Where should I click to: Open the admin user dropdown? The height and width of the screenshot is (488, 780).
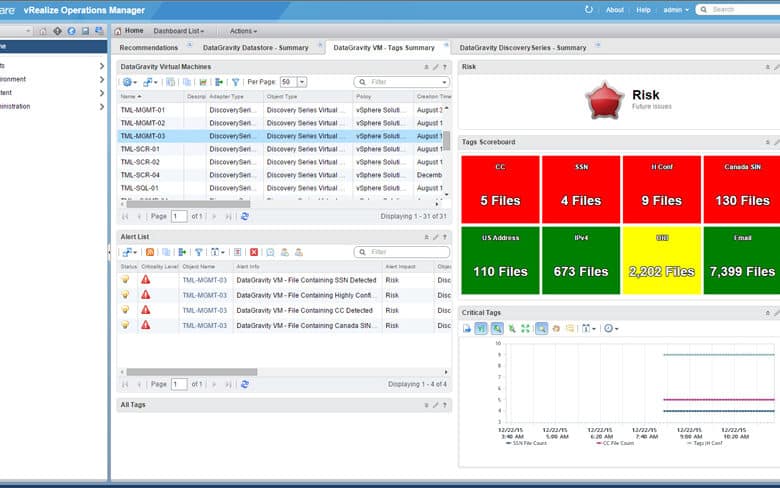coord(676,9)
